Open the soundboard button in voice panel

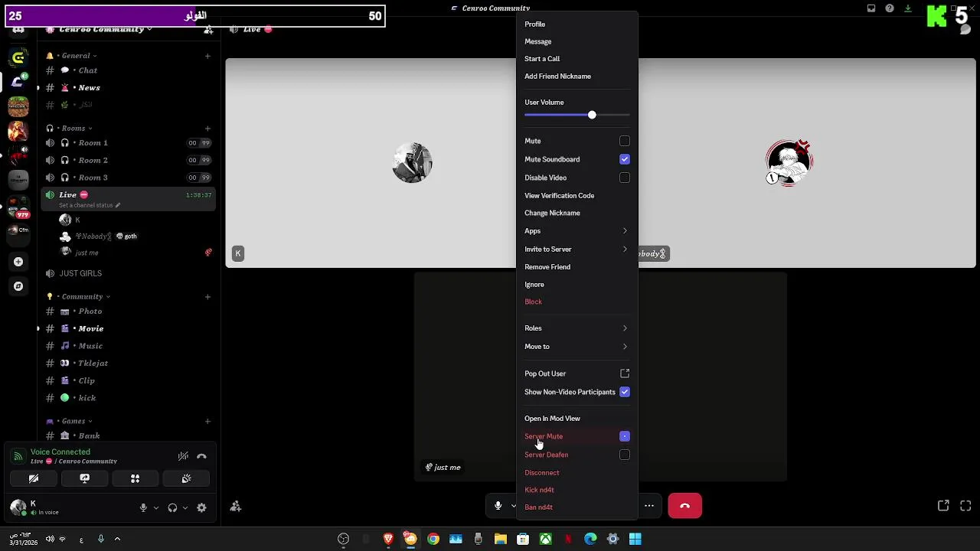coord(186,478)
